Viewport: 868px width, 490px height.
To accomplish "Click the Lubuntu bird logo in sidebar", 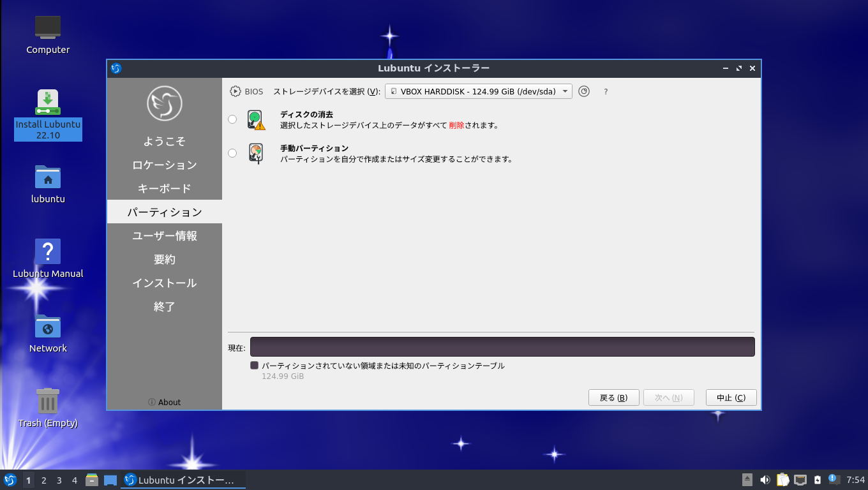I will 165,103.
